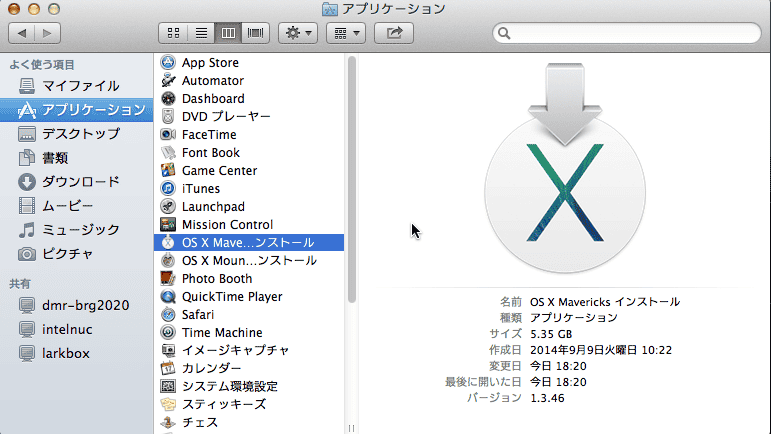Select the Automator name text

click(213, 81)
